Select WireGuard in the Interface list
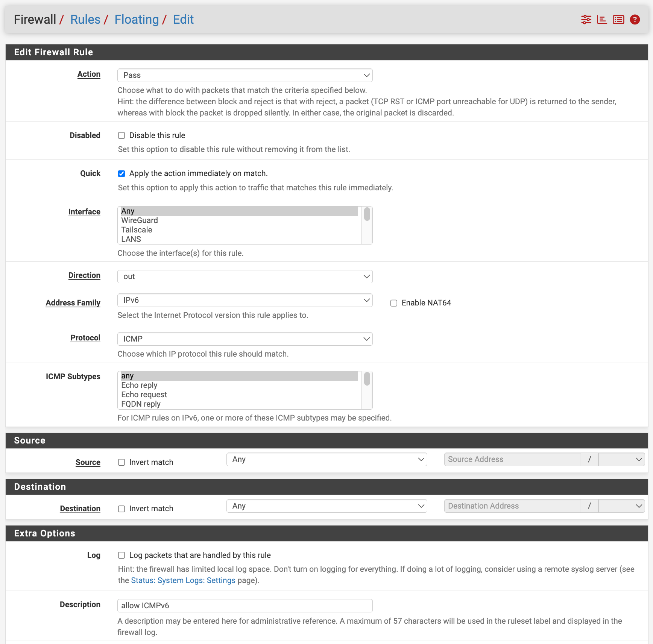The height and width of the screenshot is (644, 653). (x=140, y=220)
